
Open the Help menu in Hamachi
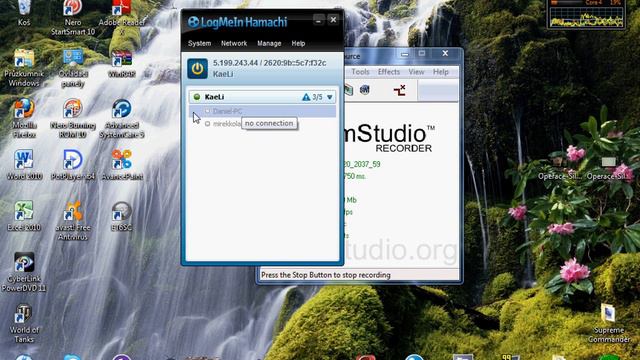pyautogui.click(x=298, y=43)
